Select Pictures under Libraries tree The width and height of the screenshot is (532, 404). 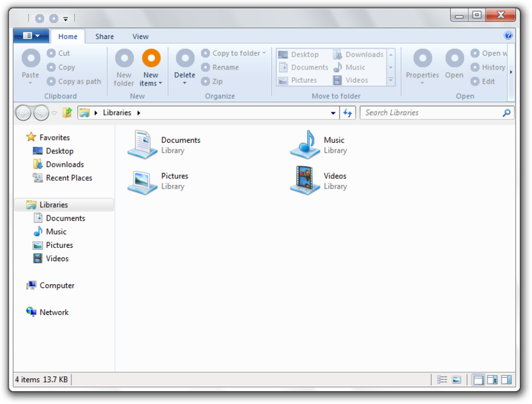53,245
